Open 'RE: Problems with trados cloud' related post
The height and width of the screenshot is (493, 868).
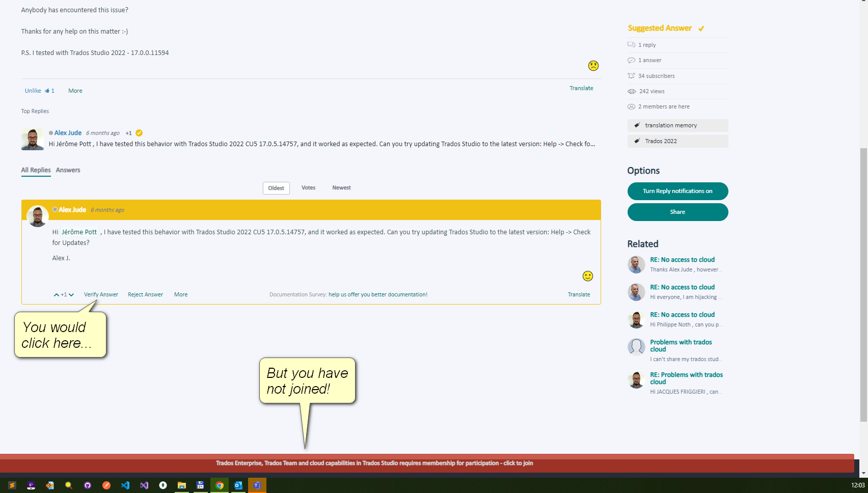686,378
